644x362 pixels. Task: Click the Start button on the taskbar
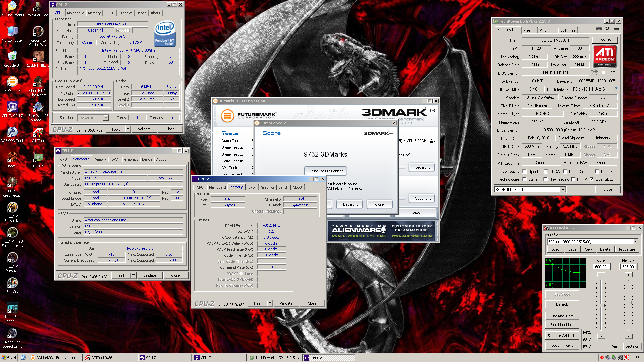click(x=9, y=358)
